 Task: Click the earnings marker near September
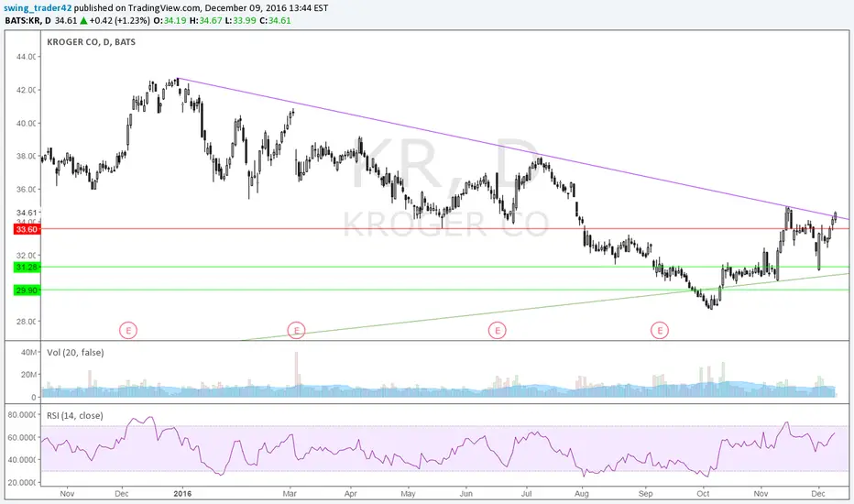tap(660, 330)
